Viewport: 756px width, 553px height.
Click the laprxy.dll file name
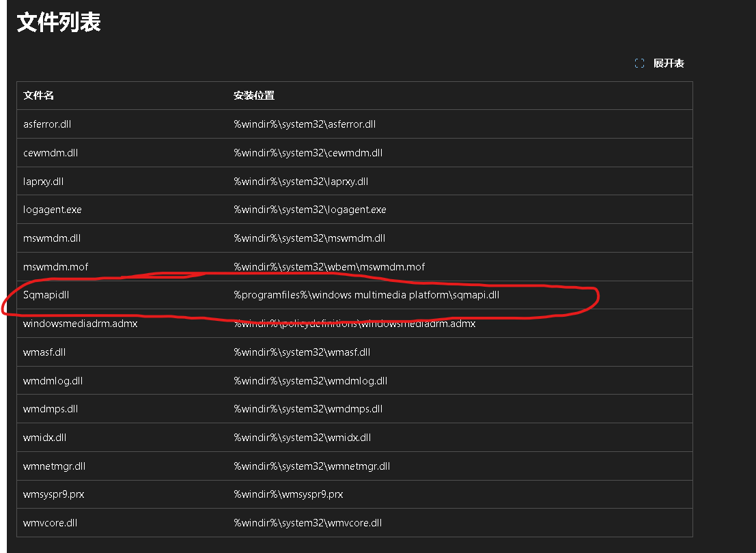tap(44, 182)
